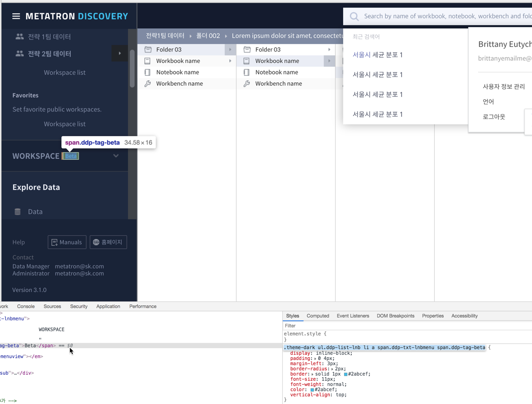
Task: Click the search magnifier icon
Action: coord(354,16)
